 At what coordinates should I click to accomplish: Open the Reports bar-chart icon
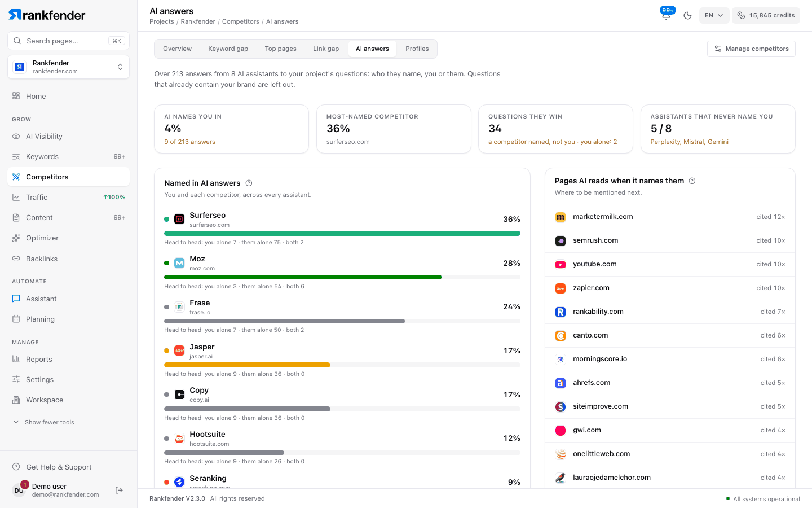pos(16,360)
